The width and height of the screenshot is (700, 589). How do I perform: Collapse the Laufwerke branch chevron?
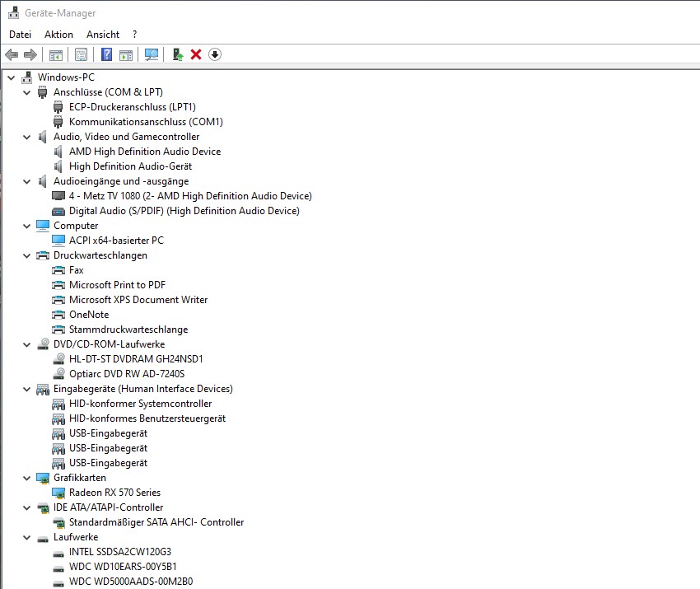[27, 537]
